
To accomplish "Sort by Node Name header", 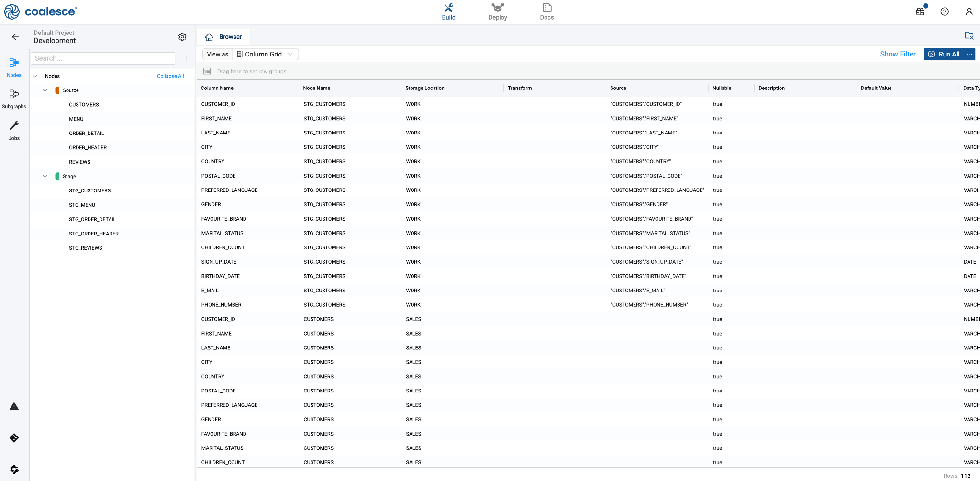I will coord(317,88).
